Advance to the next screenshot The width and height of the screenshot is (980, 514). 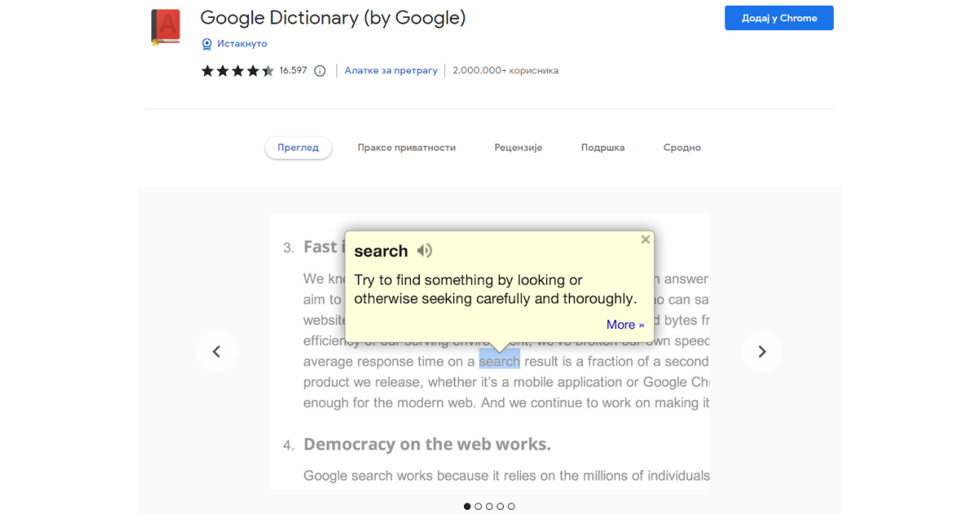(762, 352)
